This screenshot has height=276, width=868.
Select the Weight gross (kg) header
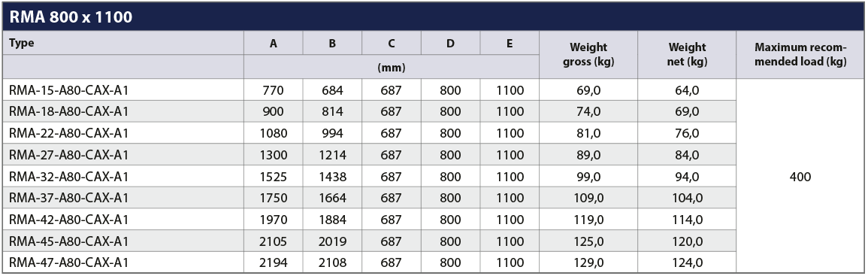[588, 55]
